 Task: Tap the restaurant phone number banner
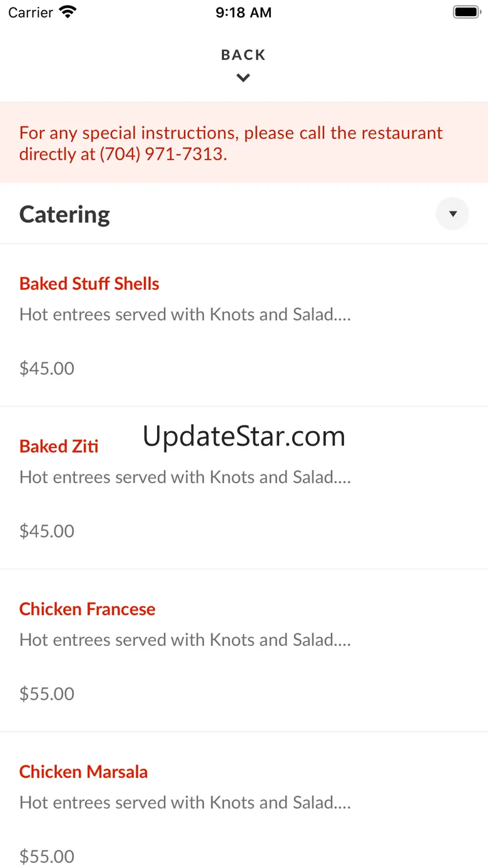coord(231,143)
